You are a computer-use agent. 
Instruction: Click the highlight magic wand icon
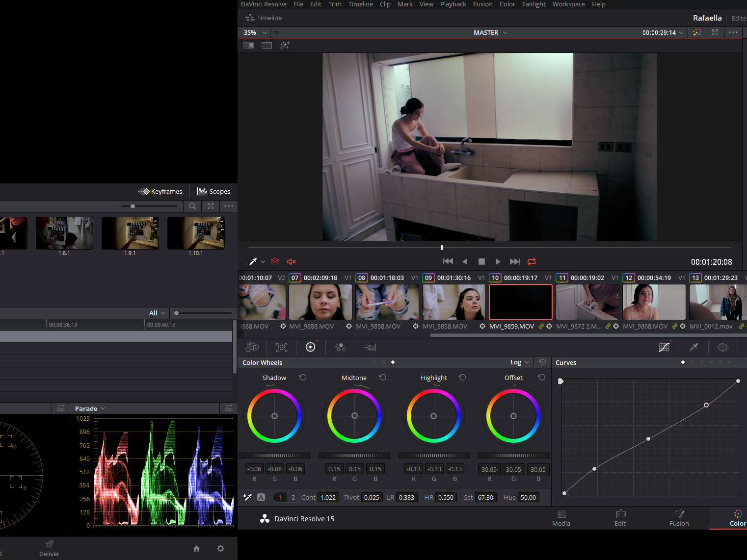[285, 45]
